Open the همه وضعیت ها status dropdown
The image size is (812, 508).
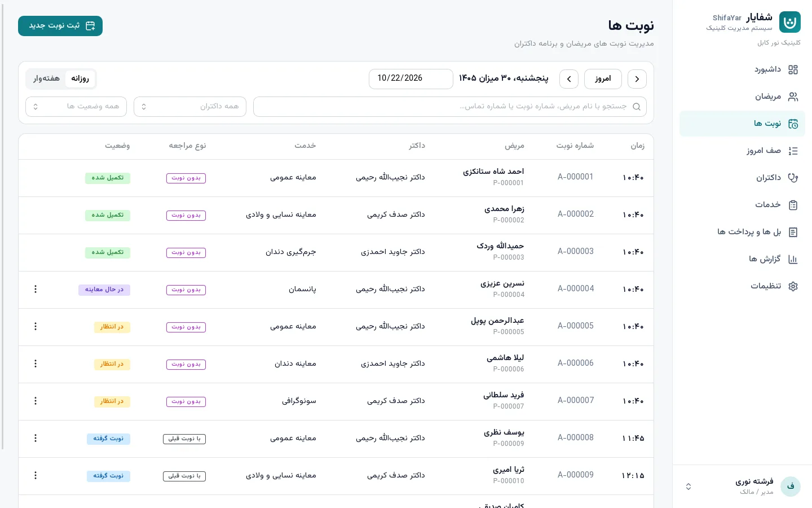(76, 107)
